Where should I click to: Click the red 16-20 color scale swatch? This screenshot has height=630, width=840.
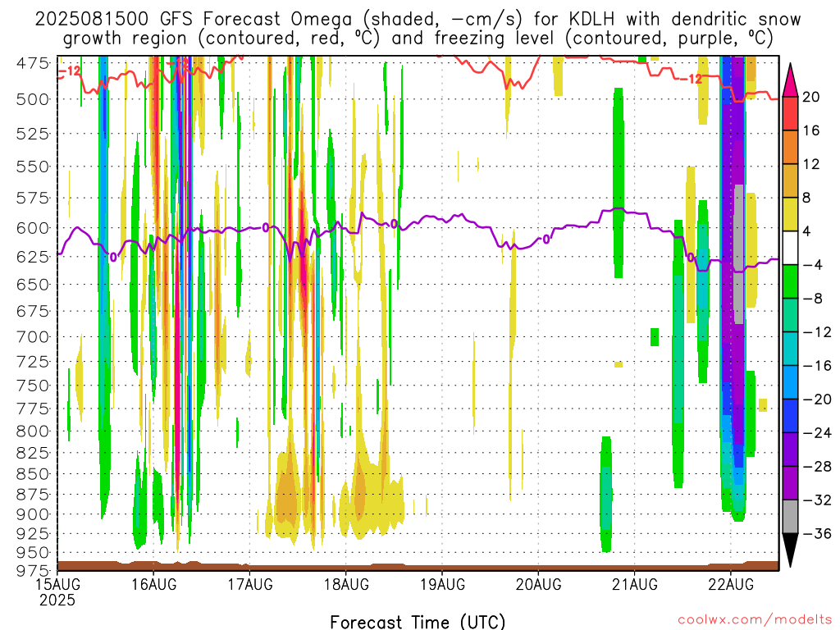[790, 113]
